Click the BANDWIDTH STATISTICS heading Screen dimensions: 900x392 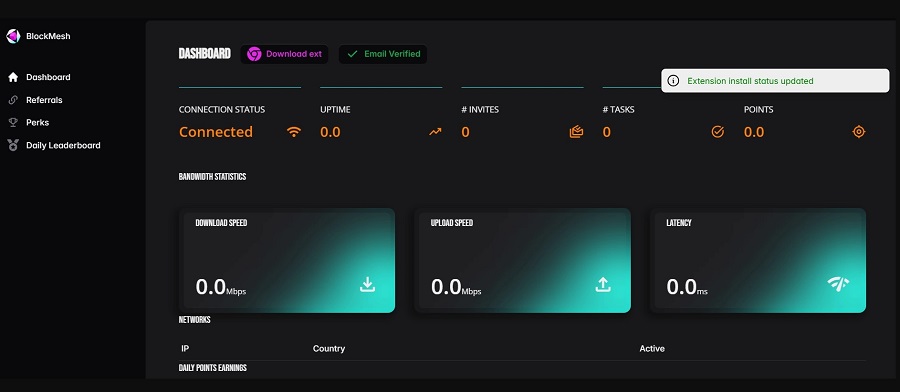pyautogui.click(x=212, y=177)
